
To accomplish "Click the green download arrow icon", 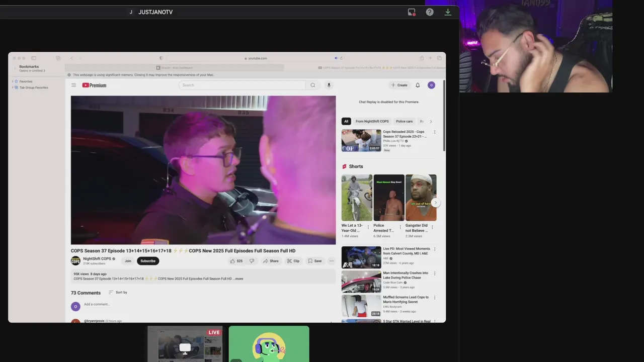I will point(448,12).
